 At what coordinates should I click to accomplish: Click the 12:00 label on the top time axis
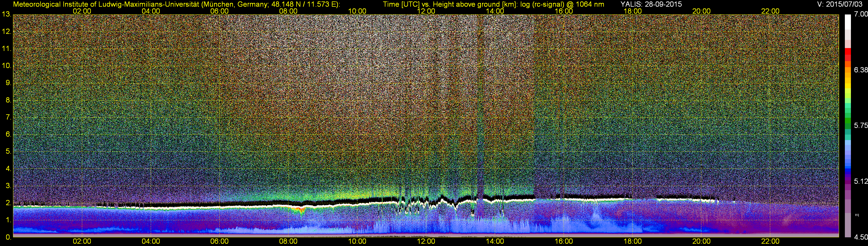[x=426, y=11]
